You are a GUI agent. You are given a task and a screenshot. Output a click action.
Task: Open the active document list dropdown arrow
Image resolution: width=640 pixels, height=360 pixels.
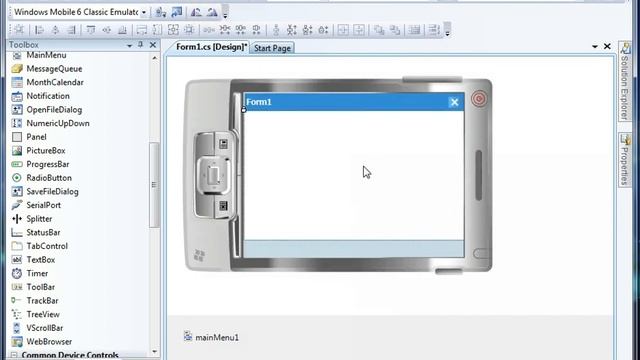tap(595, 47)
